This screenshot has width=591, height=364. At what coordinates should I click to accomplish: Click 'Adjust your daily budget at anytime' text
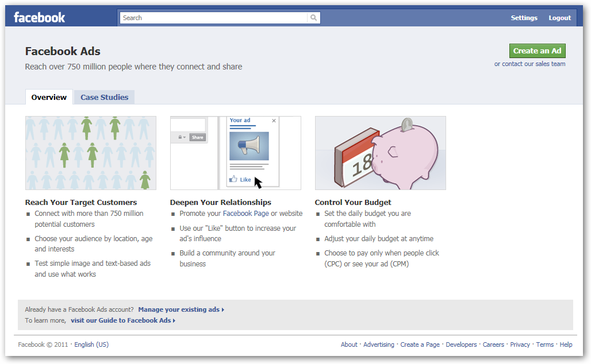[379, 239]
